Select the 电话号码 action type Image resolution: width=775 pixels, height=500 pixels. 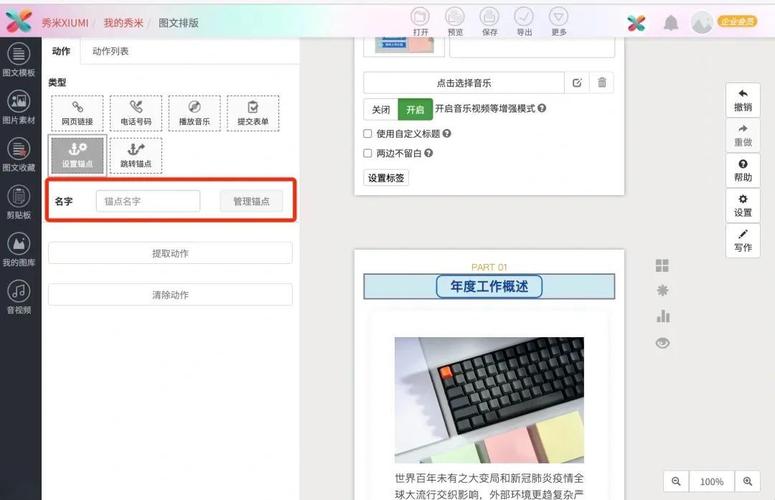(x=136, y=113)
